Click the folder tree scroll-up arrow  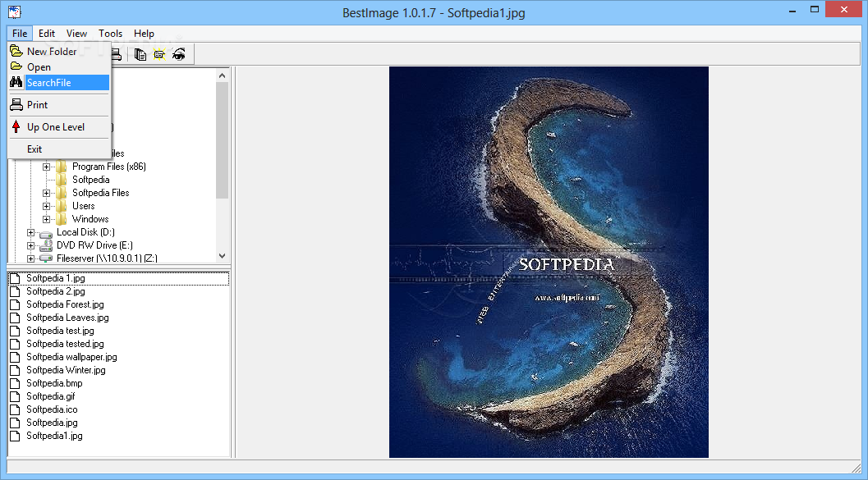[222, 75]
